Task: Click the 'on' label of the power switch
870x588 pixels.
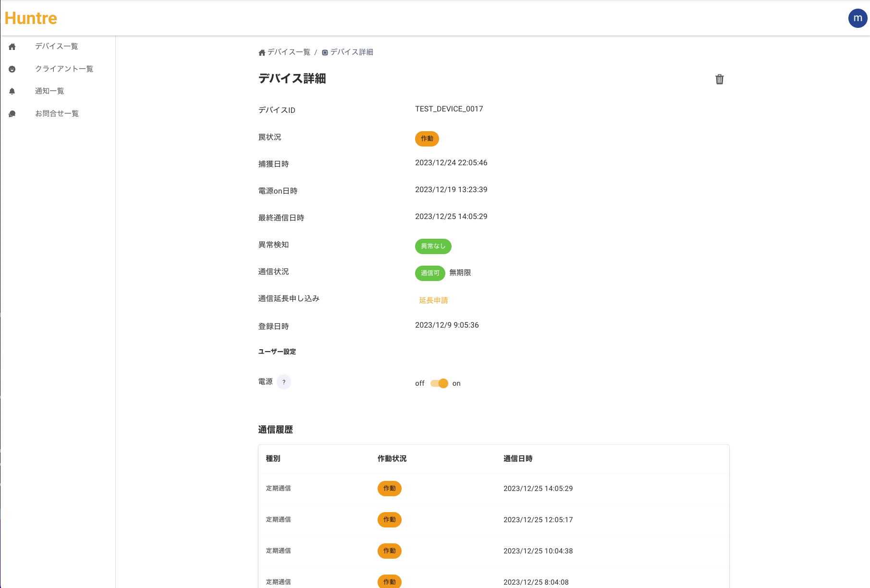Action: 456,383
